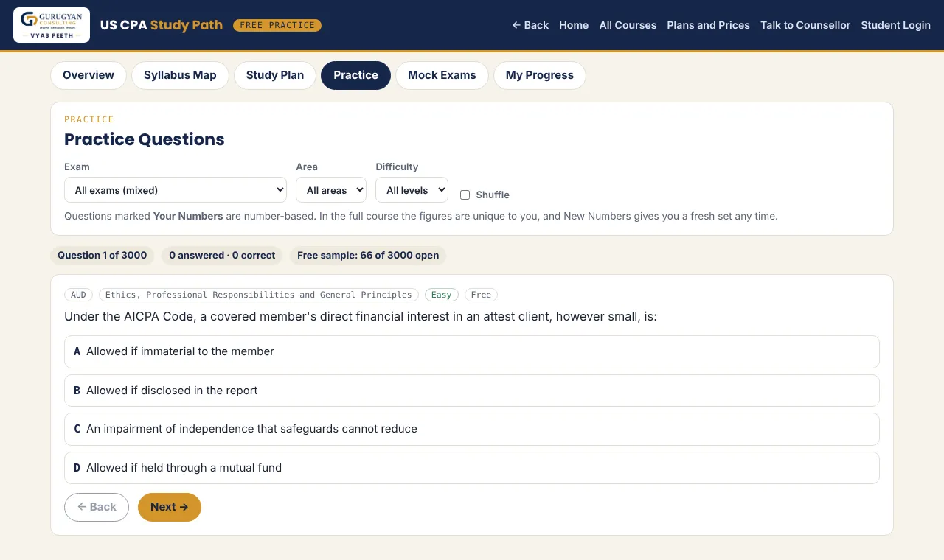The height and width of the screenshot is (560, 944).
Task: Click the Easy difficulty tag
Action: pyautogui.click(x=442, y=295)
